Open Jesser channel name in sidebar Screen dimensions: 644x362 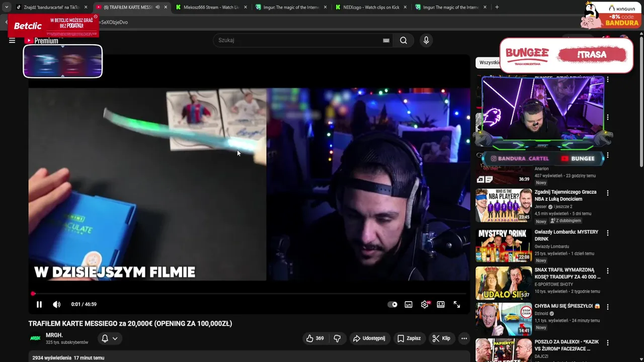coord(541,207)
